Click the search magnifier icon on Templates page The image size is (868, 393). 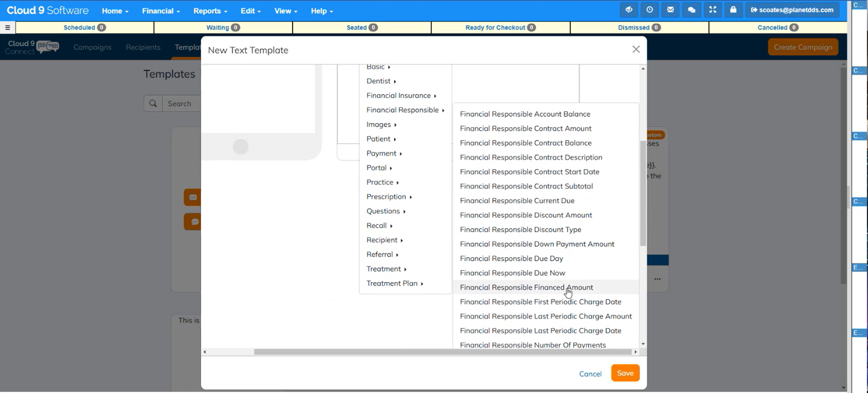(153, 103)
